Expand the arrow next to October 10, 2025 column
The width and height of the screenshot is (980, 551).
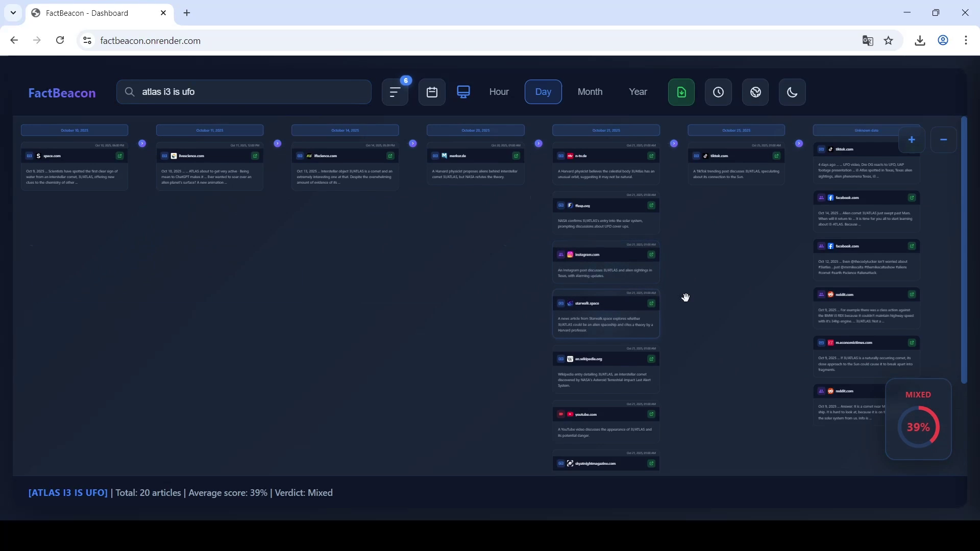[142, 144]
